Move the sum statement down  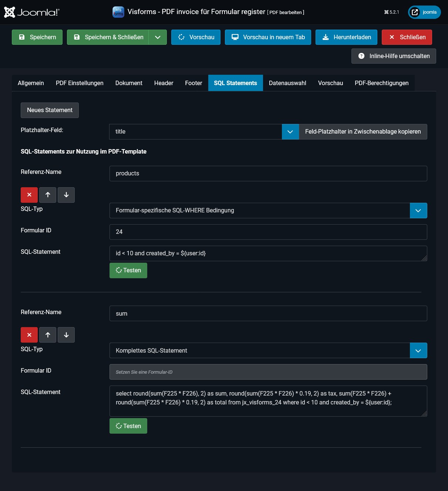66,335
